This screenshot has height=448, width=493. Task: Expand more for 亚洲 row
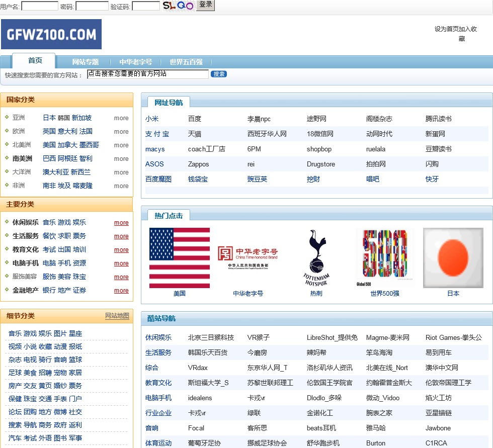pos(121,118)
